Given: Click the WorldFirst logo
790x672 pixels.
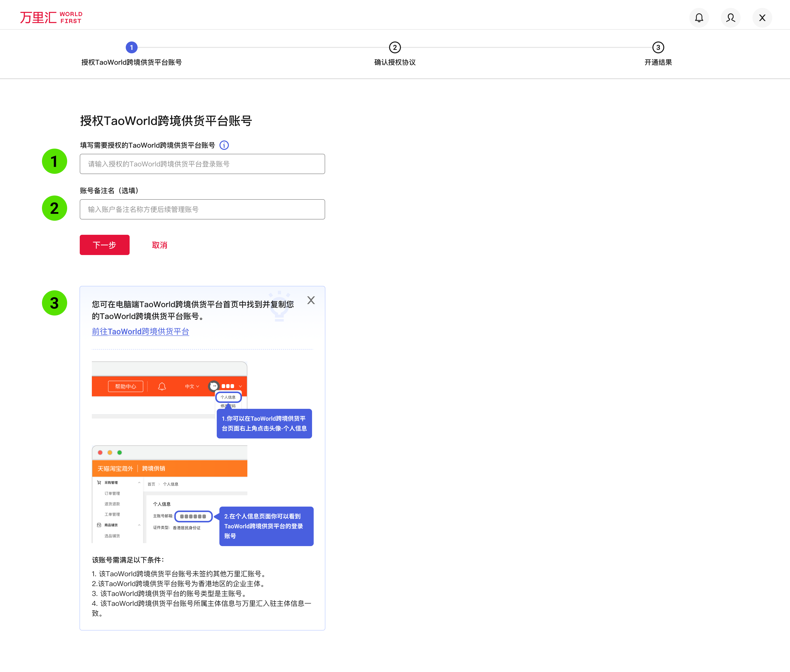Looking at the screenshot, I should coord(51,18).
